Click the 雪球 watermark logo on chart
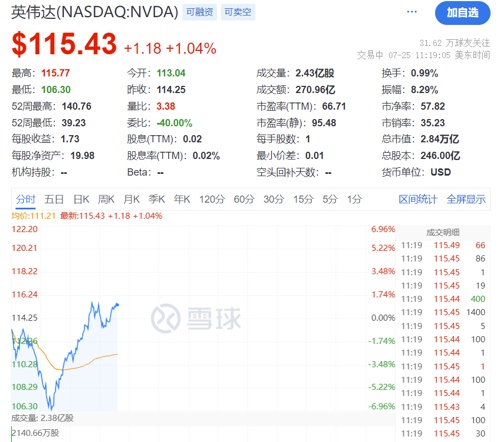Screen dimensions: 500x442 tap(196, 318)
